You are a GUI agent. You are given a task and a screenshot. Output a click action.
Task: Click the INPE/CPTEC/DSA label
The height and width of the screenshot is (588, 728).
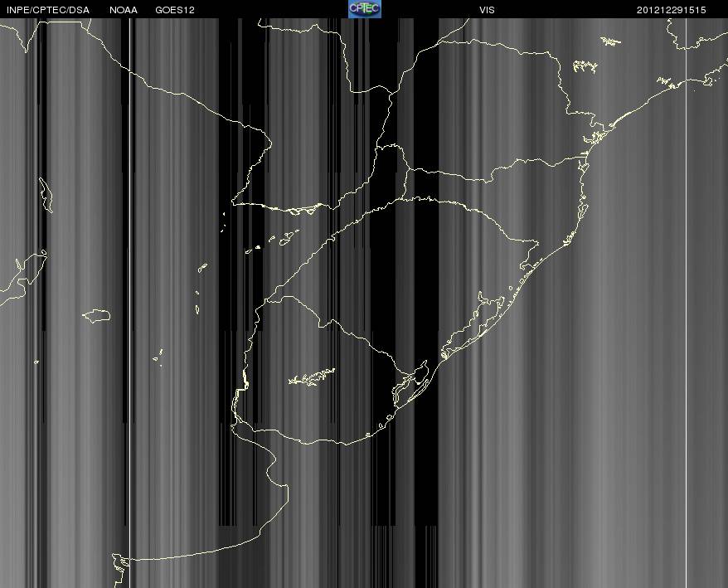(48, 10)
